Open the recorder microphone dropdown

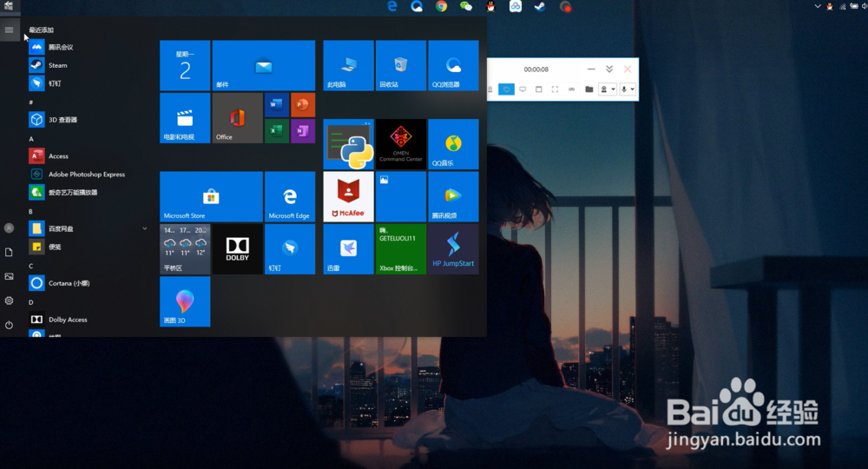[x=628, y=89]
